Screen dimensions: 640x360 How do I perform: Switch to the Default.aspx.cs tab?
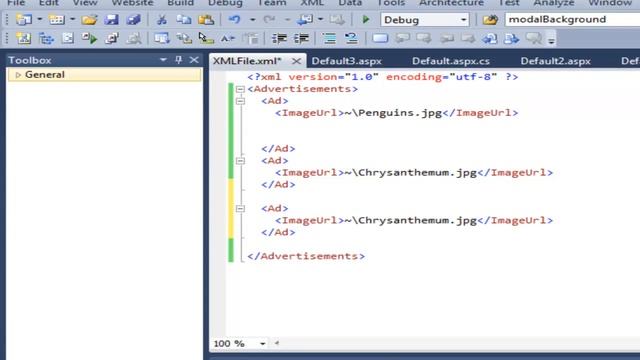click(451, 61)
